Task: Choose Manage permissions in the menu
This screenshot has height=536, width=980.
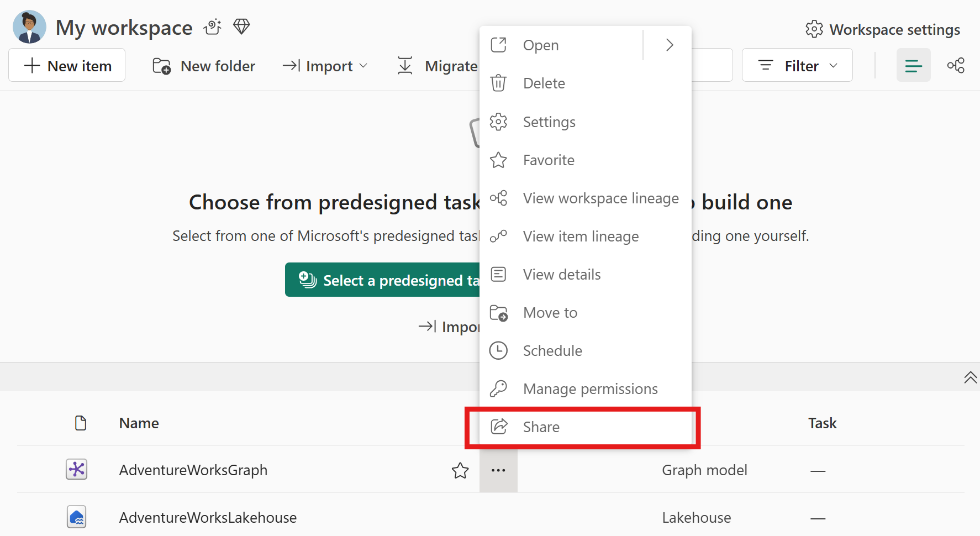Action: [590, 389]
